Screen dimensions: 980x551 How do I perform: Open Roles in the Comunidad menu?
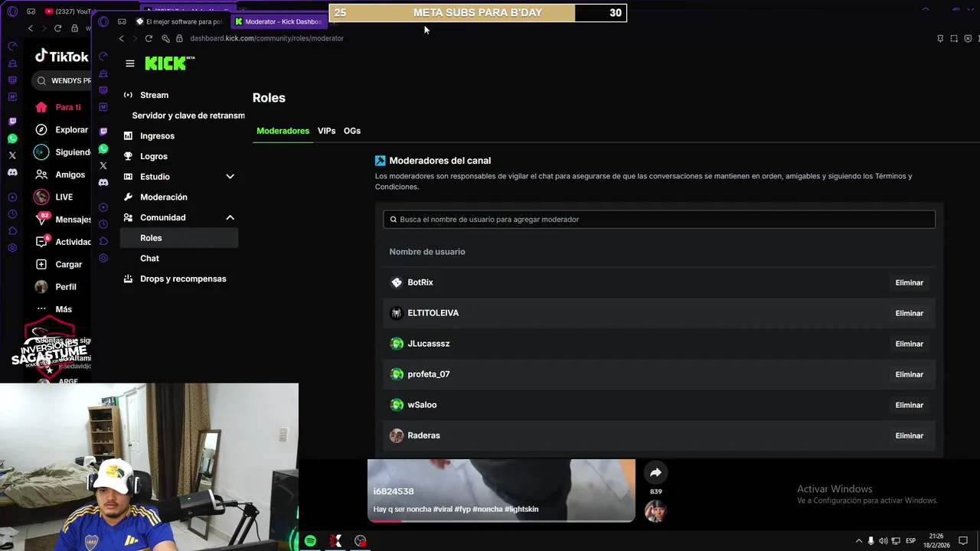tap(179, 238)
